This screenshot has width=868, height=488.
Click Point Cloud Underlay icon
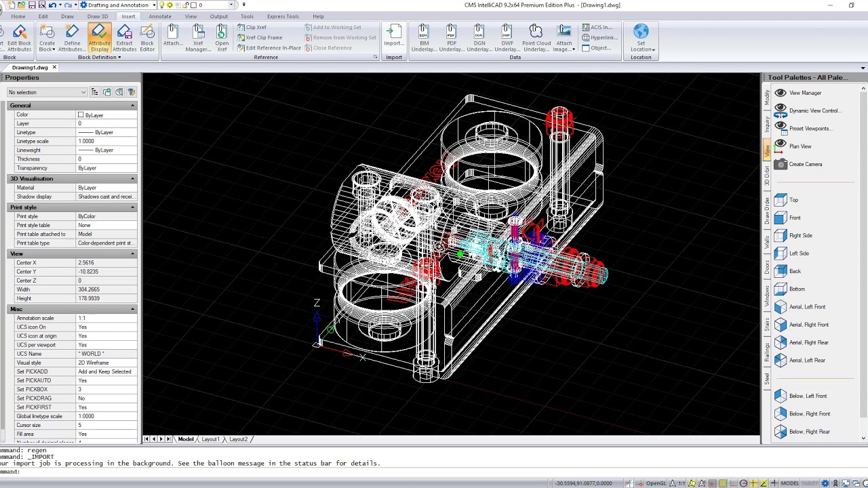pos(536,37)
